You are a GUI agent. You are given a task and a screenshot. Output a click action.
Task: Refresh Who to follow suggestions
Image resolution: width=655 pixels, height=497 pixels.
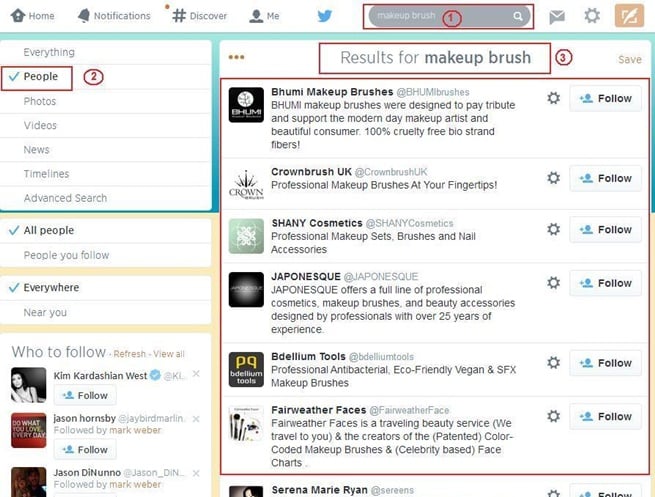(x=129, y=354)
